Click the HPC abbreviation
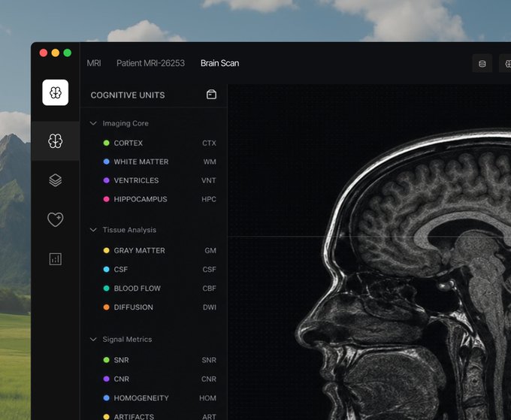Viewport: 511px width, 420px height. [209, 199]
